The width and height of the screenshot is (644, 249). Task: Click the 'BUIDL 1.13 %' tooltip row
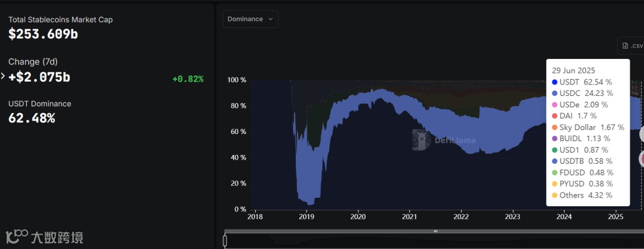581,139
